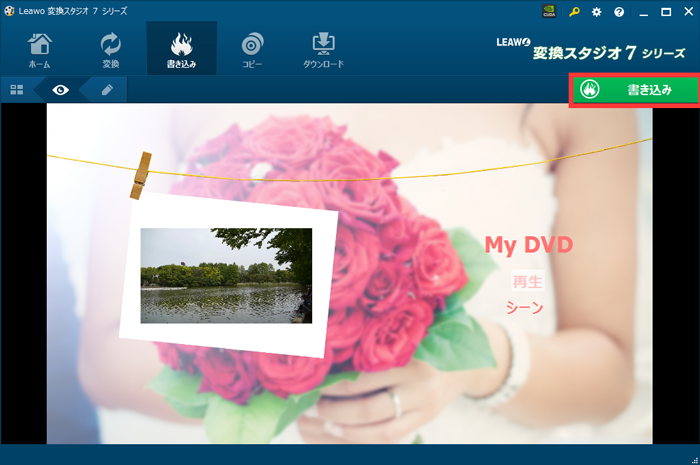Click the lake photo thumbnail in the frame
Image resolution: width=700 pixels, height=465 pixels.
pos(226,275)
